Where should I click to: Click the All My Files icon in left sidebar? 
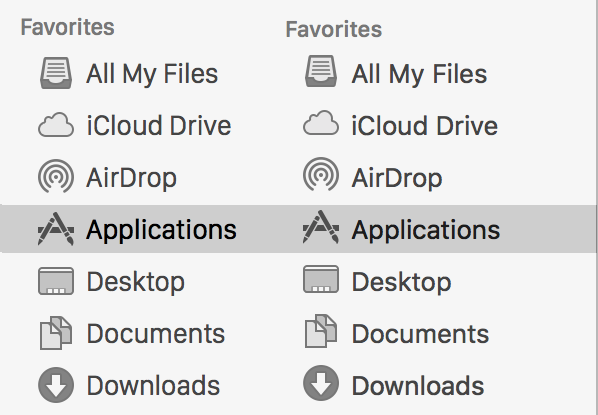coord(56,73)
